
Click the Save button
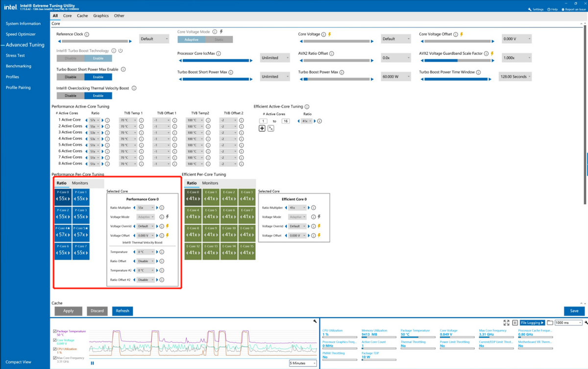[574, 311]
